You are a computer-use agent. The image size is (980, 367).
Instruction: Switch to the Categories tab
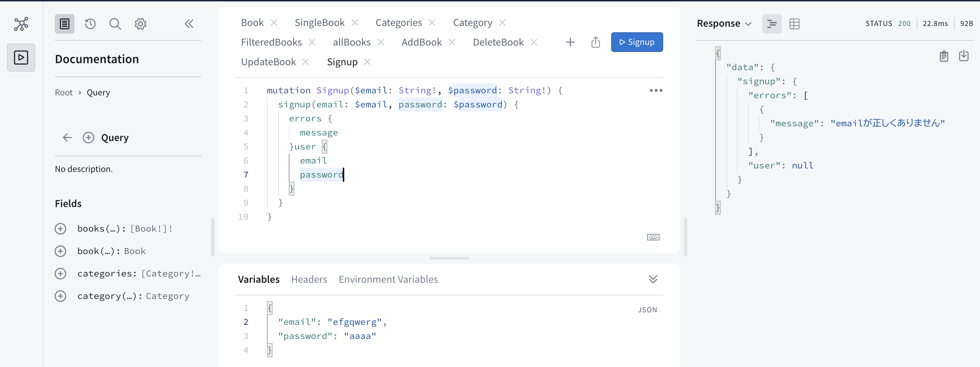tap(399, 23)
